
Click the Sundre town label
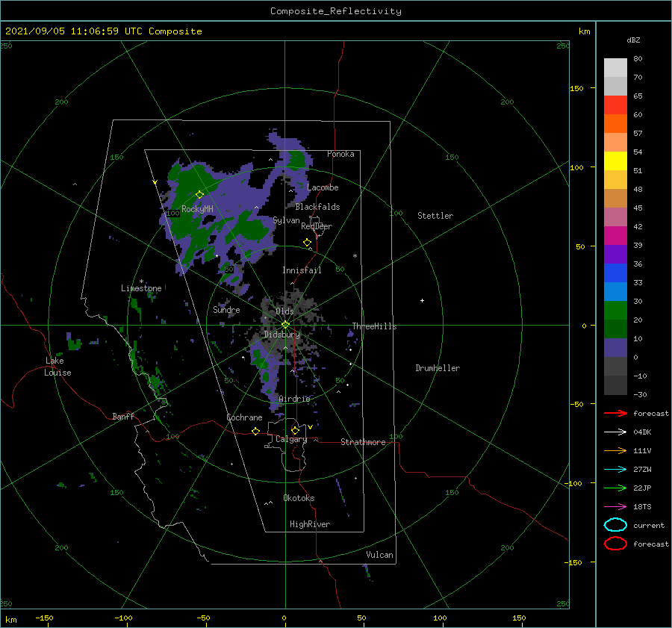(x=227, y=309)
